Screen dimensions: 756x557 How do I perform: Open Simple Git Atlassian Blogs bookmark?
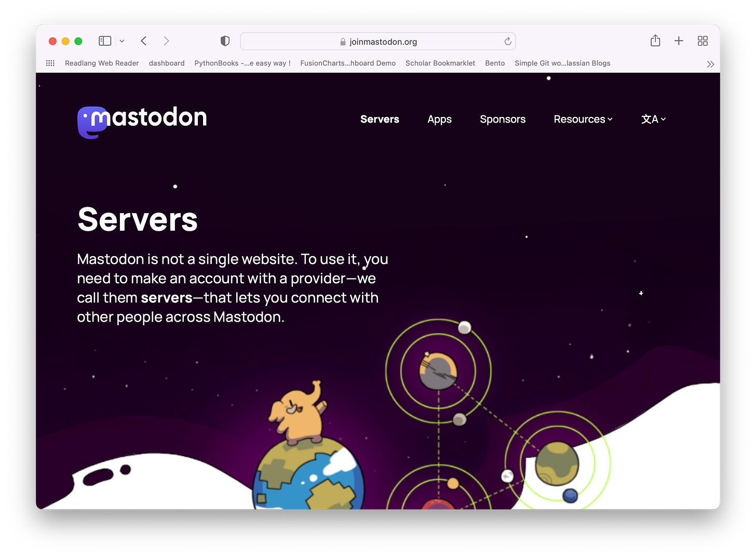coord(562,63)
